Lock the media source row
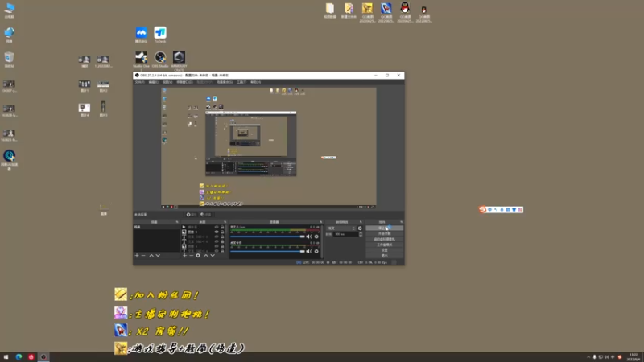The height and width of the screenshot is (362, 644). click(222, 227)
